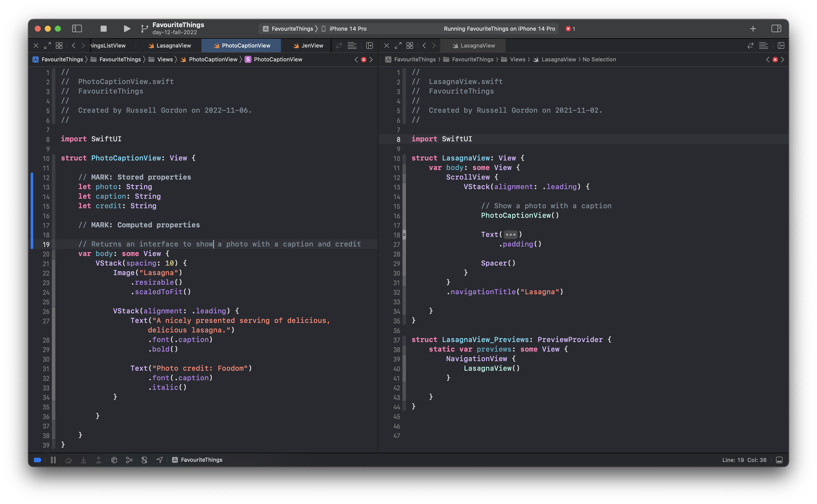The width and height of the screenshot is (817, 504).
Task: Open iPhone 14 Pro destination selector
Action: (347, 29)
